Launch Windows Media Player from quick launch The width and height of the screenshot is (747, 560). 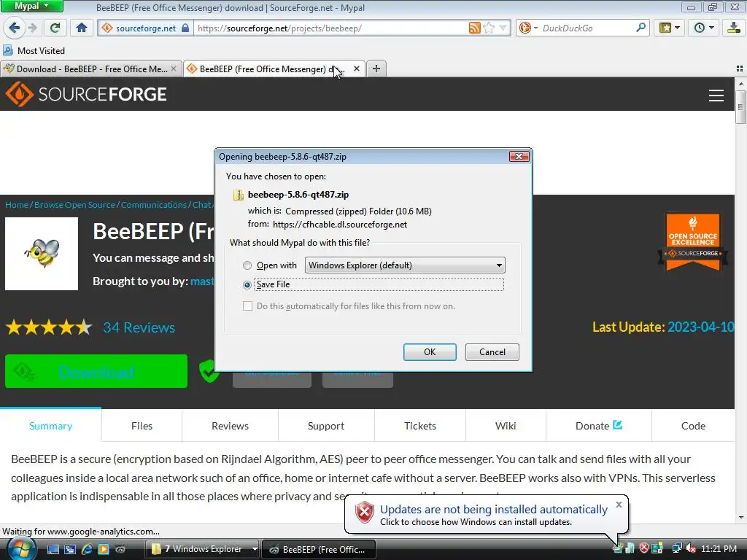pyautogui.click(x=104, y=549)
